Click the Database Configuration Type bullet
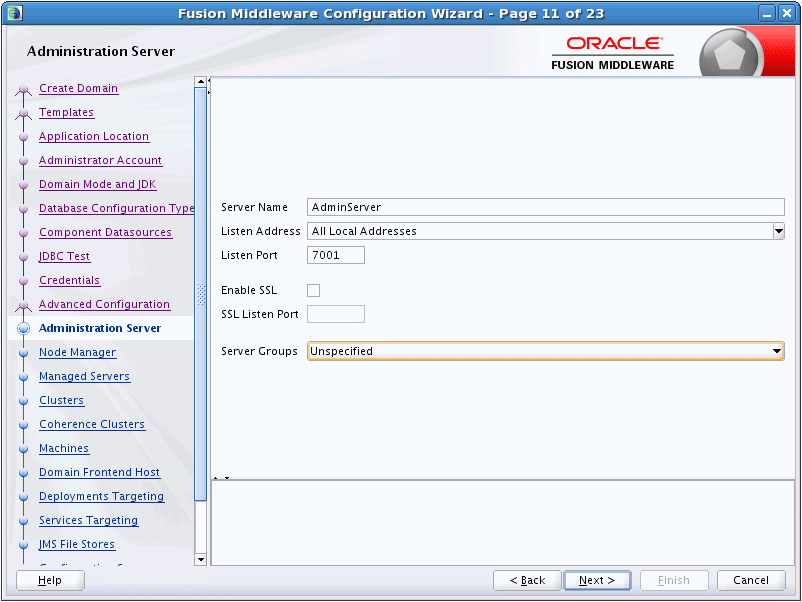 pos(23,209)
